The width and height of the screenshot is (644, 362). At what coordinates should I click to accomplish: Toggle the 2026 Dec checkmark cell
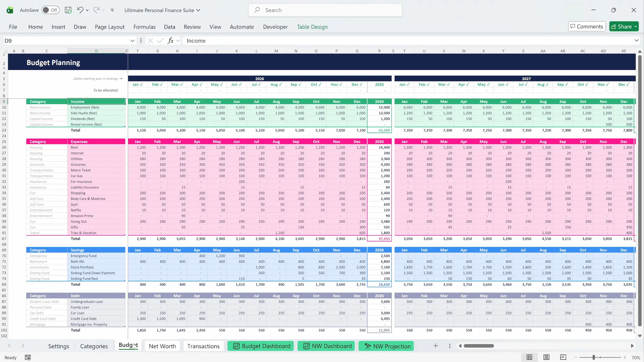(357, 84)
